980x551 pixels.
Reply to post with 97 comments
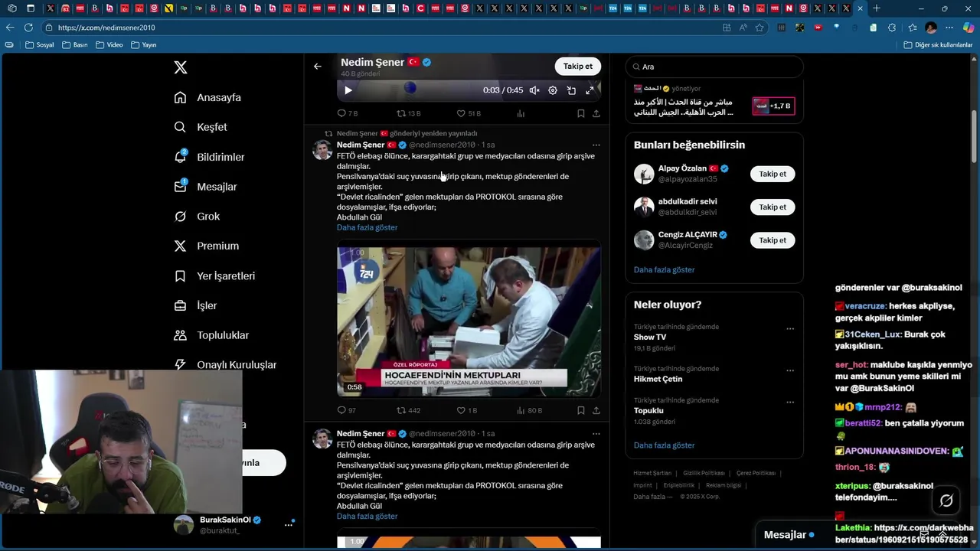click(x=346, y=410)
